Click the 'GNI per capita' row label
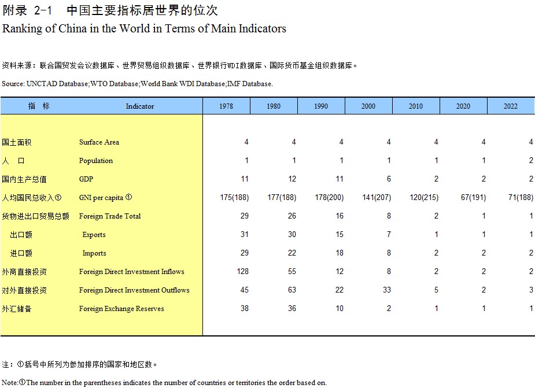Image resolution: width=535 pixels, height=392 pixels. 105,198
